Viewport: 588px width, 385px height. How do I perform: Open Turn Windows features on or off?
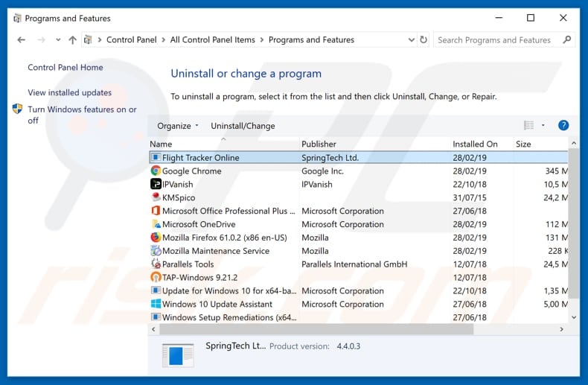(x=82, y=115)
